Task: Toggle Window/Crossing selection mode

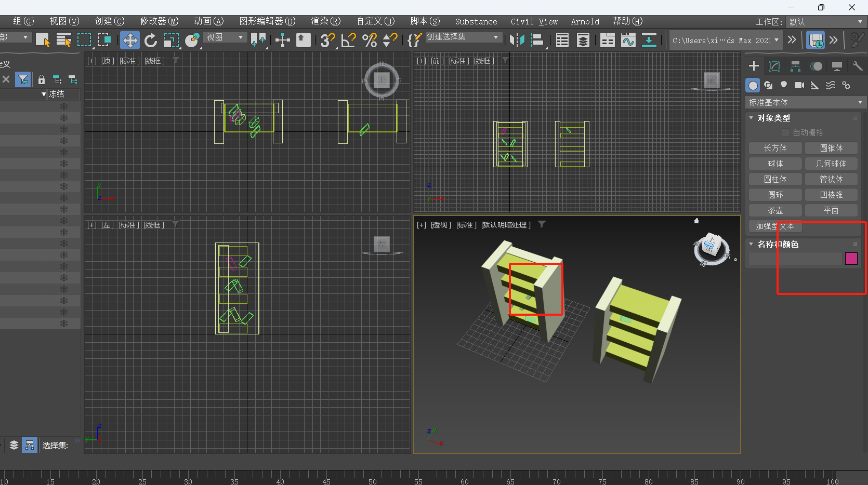Action: pos(104,40)
